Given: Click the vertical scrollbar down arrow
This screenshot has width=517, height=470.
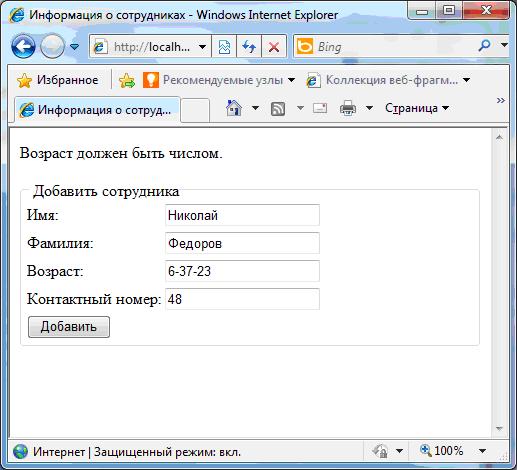Looking at the screenshot, I should click(x=499, y=428).
